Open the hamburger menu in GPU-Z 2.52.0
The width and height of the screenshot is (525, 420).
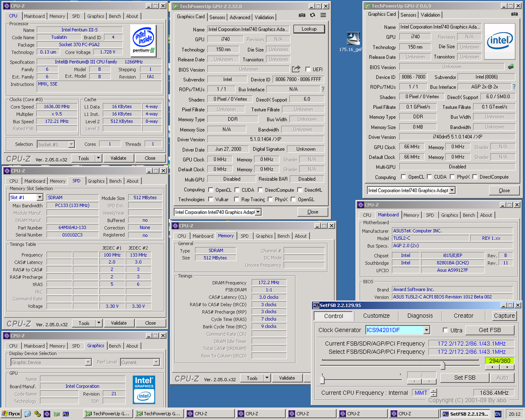tap(323, 15)
